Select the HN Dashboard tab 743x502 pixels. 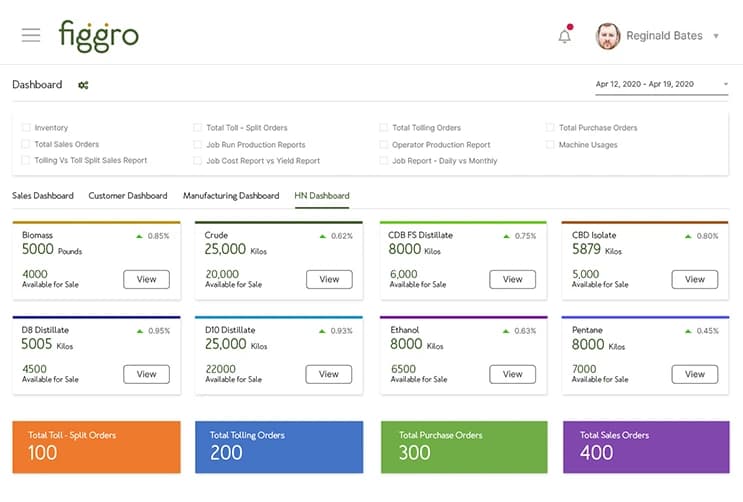(x=322, y=196)
